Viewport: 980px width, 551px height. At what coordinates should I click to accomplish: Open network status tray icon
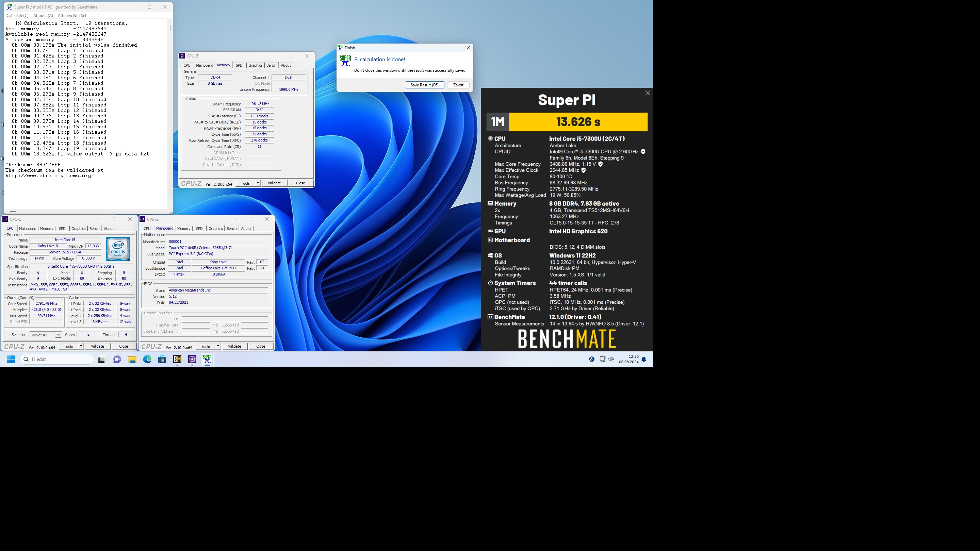tap(602, 360)
